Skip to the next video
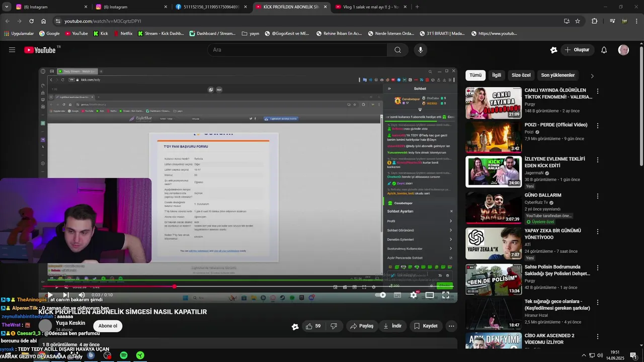 (65, 295)
